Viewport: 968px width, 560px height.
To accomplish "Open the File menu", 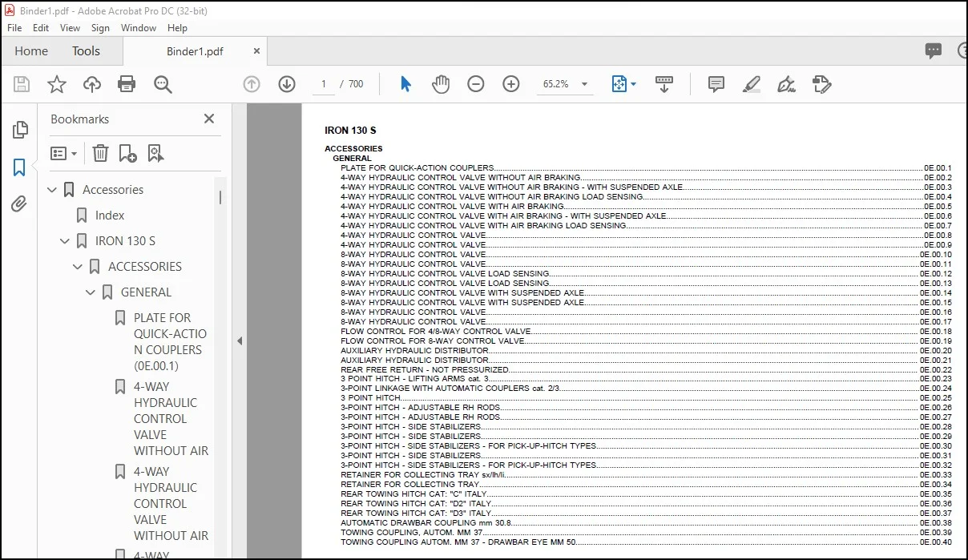I will [14, 27].
